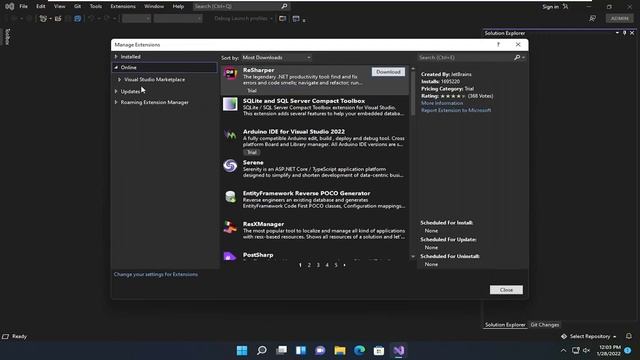Open Solution Explorer window options dropdown
Image resolution: width=640 pixels, height=360 pixels.
pos(617,33)
